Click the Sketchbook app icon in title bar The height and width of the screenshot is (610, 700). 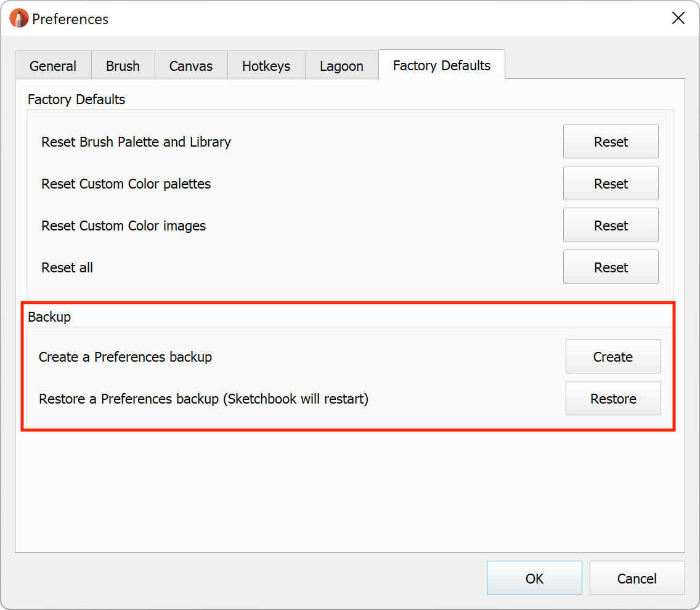point(19,18)
